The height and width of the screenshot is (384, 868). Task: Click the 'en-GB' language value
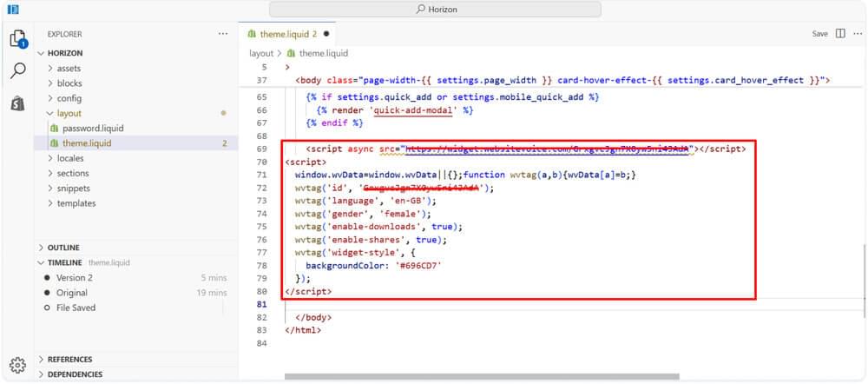click(407, 201)
